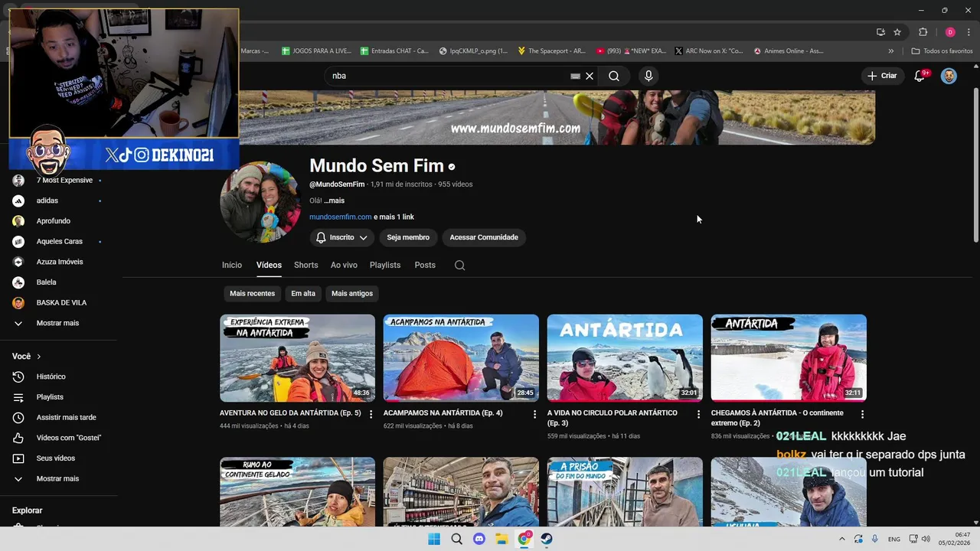Open the Posts tab
The height and width of the screenshot is (551, 980).
[x=425, y=265]
